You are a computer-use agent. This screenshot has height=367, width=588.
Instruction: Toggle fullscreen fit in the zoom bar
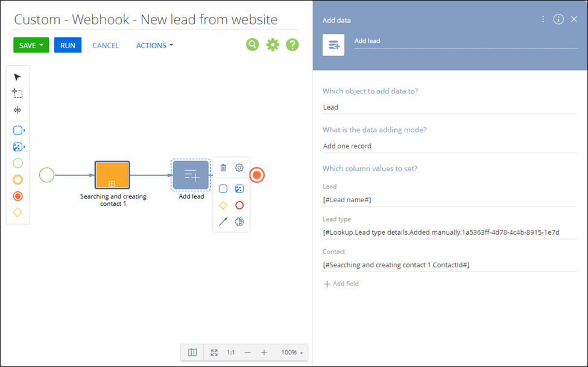click(214, 353)
